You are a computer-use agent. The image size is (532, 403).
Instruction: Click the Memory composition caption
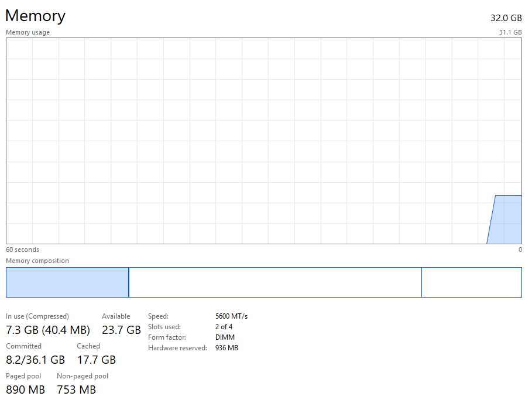click(37, 261)
